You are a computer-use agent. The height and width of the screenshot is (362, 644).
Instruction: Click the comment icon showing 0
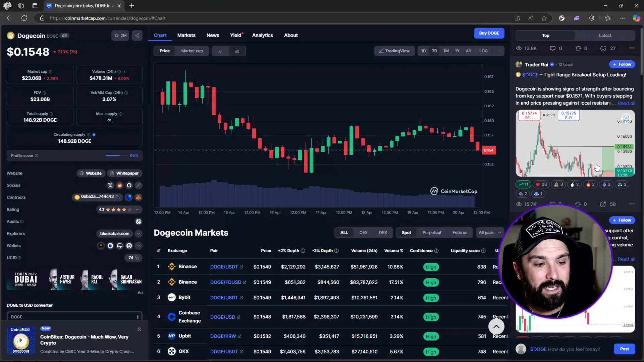click(x=553, y=48)
